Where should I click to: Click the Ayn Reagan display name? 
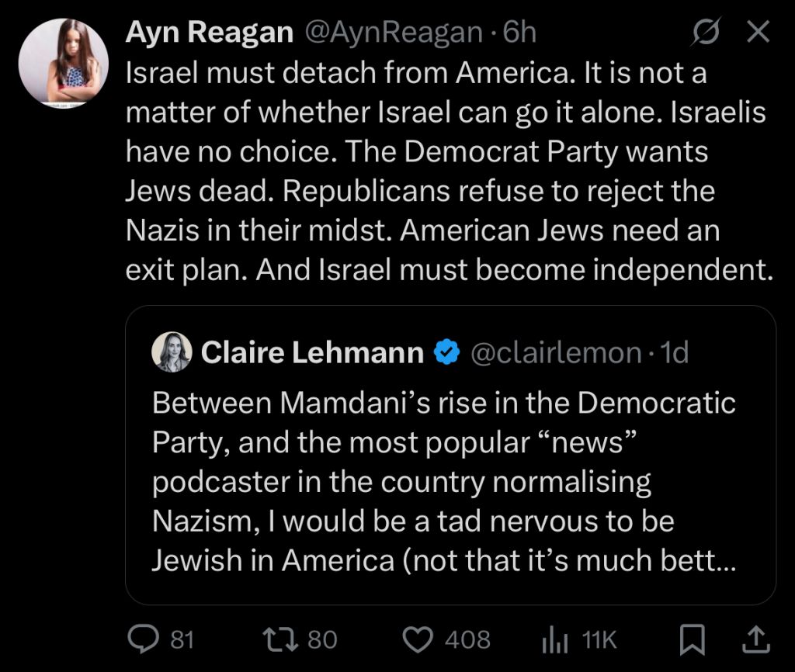tap(209, 32)
